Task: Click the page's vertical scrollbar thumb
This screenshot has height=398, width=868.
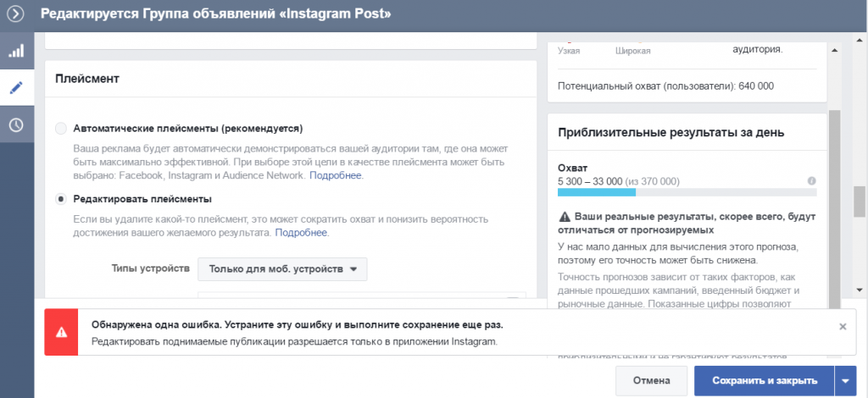Action: [859, 202]
